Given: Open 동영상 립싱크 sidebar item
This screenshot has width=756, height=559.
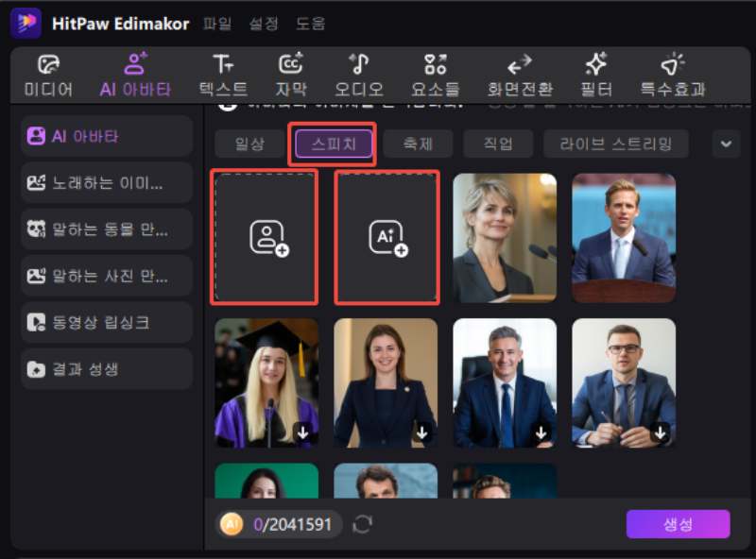Looking at the screenshot, I should [107, 322].
